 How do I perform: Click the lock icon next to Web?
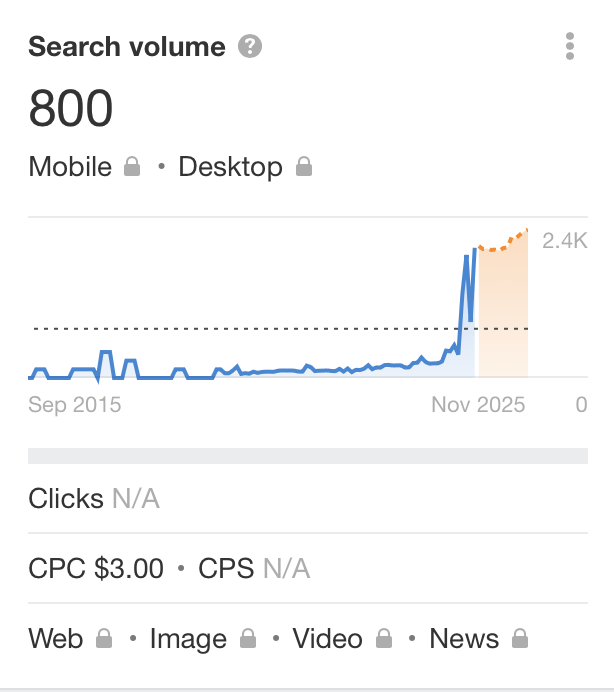(x=104, y=638)
